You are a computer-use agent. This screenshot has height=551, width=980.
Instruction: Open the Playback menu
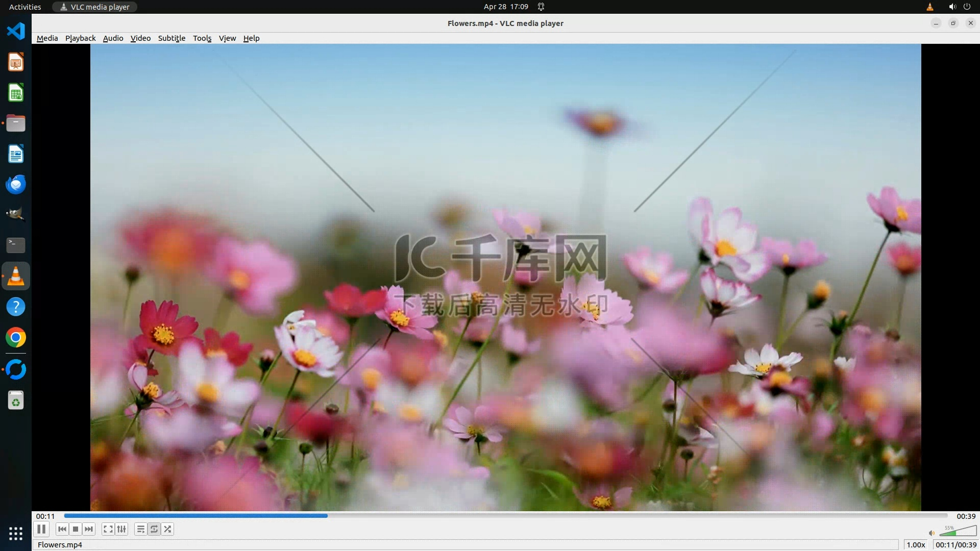[x=80, y=38]
